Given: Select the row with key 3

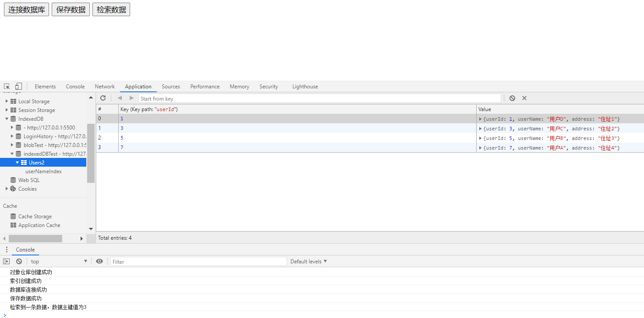Looking at the screenshot, I should coord(370,129).
